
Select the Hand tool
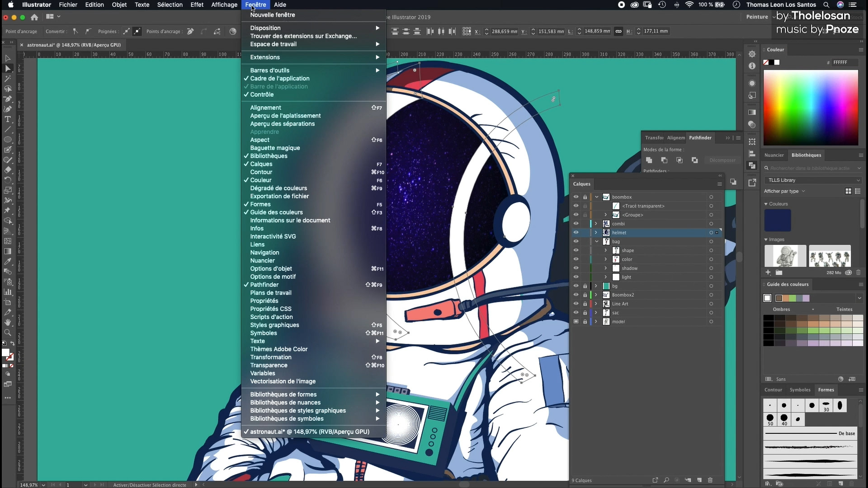pyautogui.click(x=8, y=323)
